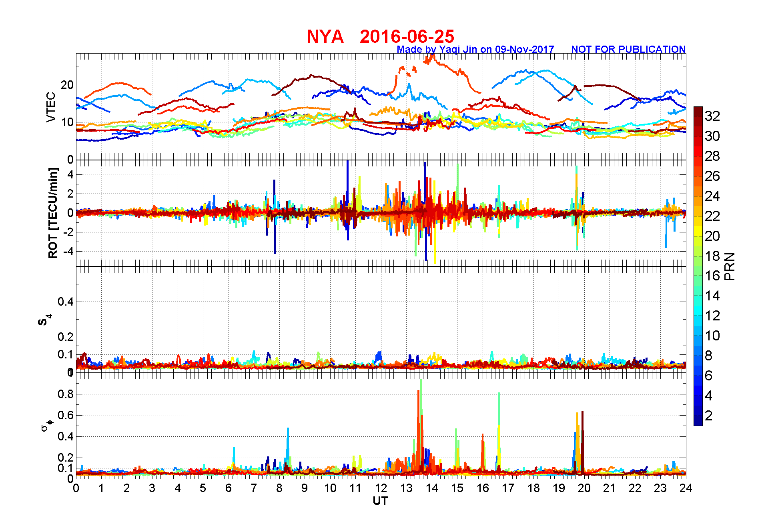This screenshot has width=762, height=532.
Task: Click the sigma-phi y-axis label
Action: coord(46,425)
